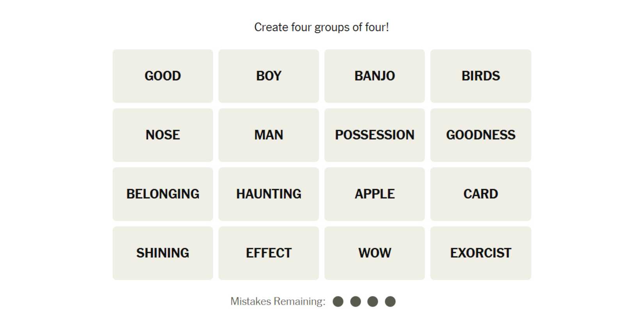The height and width of the screenshot is (322, 644).
Task: Select the NOSE tile
Action: coord(163,135)
